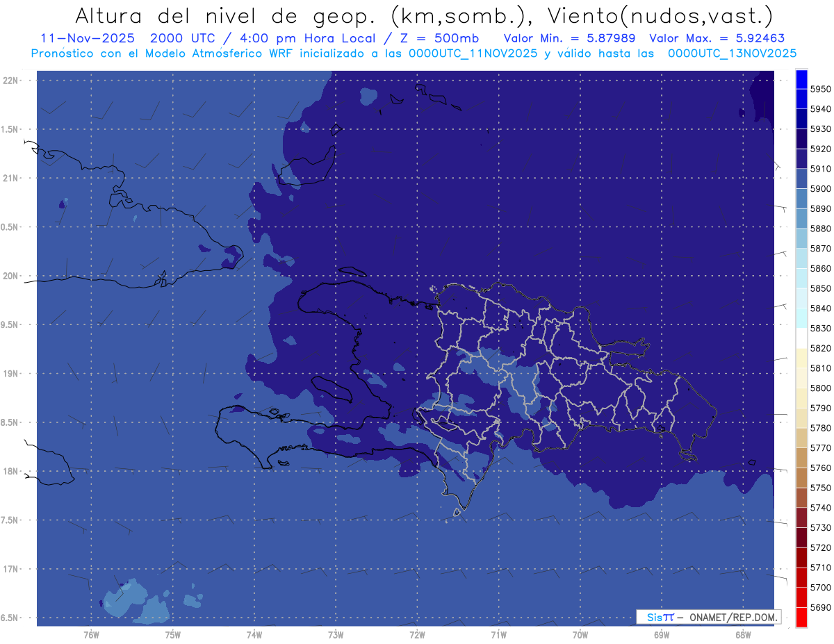Click the '76W' longitude label
The image size is (834, 644).
[x=91, y=635]
